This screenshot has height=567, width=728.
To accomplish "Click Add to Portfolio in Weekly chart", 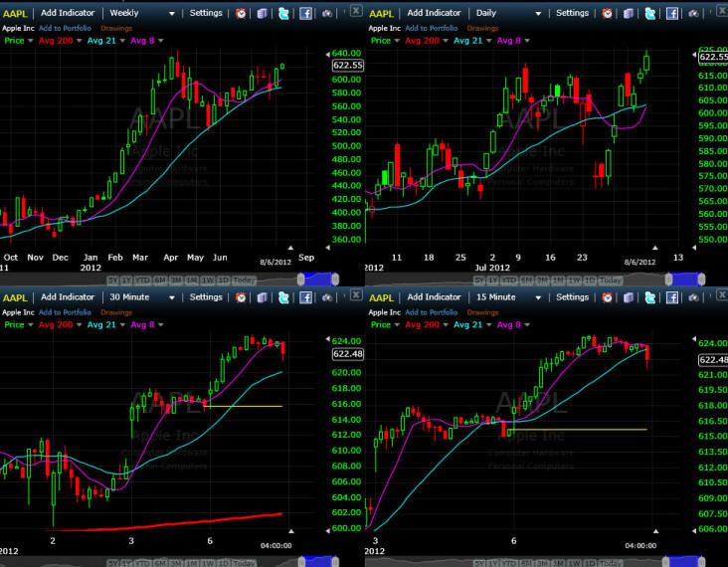I will [65, 28].
